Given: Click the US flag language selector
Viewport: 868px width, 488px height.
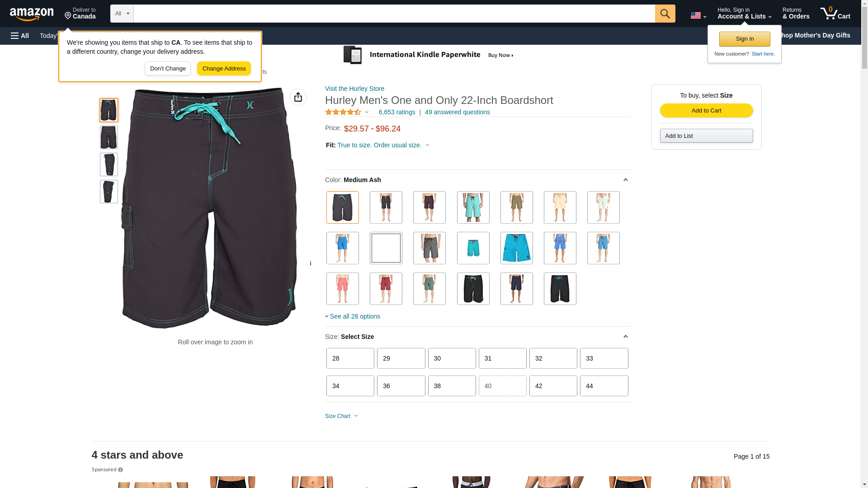Looking at the screenshot, I should point(698,15).
